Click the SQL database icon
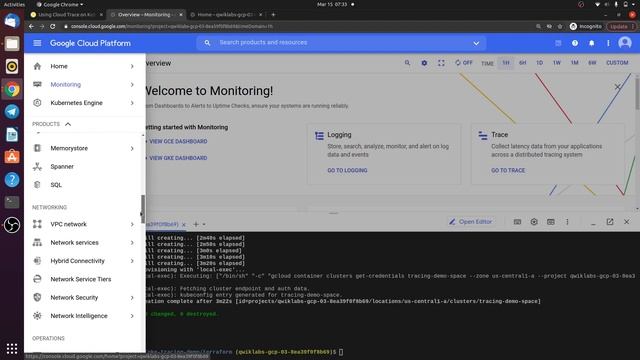The height and width of the screenshot is (360, 640). [37, 185]
